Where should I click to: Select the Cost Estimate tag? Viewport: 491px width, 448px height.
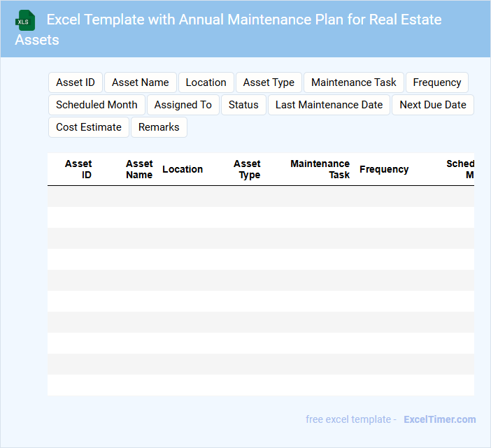click(88, 127)
